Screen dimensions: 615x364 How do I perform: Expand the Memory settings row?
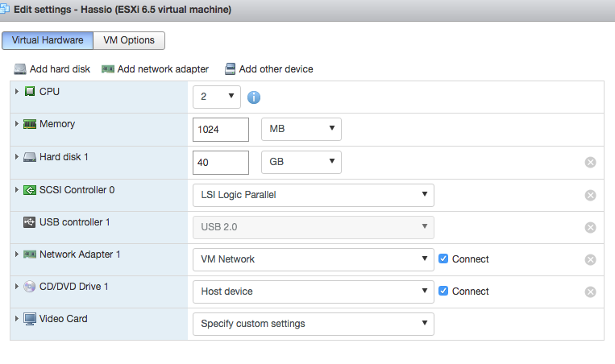click(16, 124)
